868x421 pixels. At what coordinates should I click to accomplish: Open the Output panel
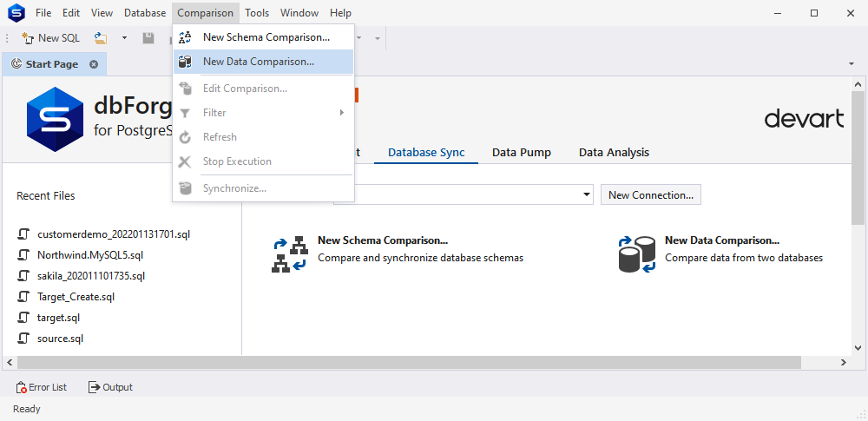[111, 387]
